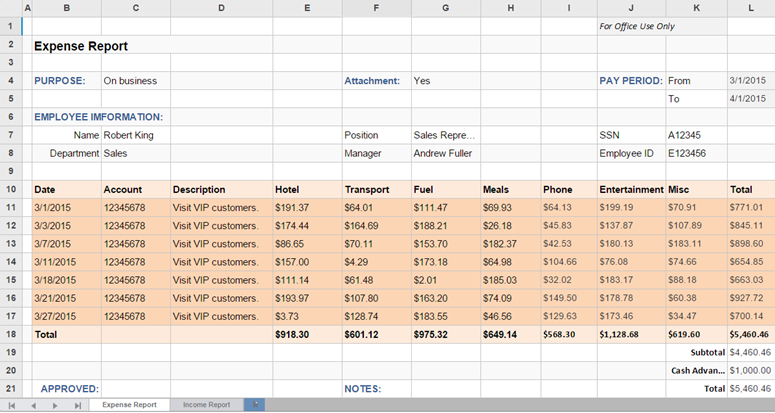Click the Employee ID E123456 cell
775x413 pixels.
coord(696,153)
